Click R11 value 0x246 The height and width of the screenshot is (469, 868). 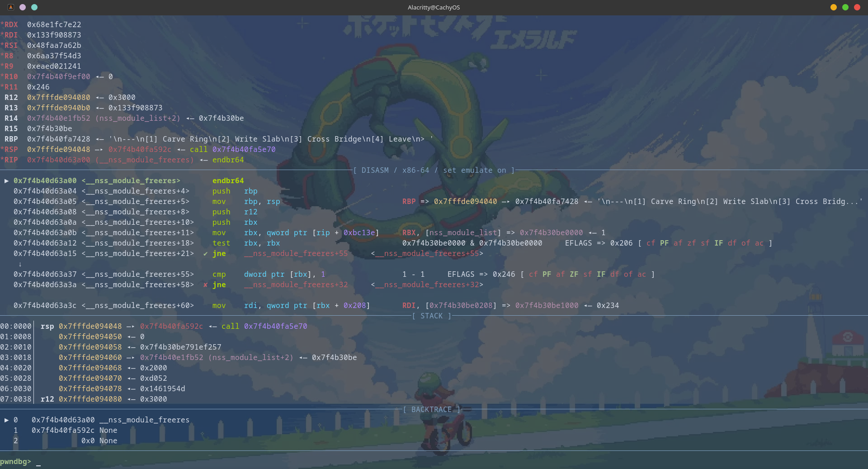click(38, 87)
